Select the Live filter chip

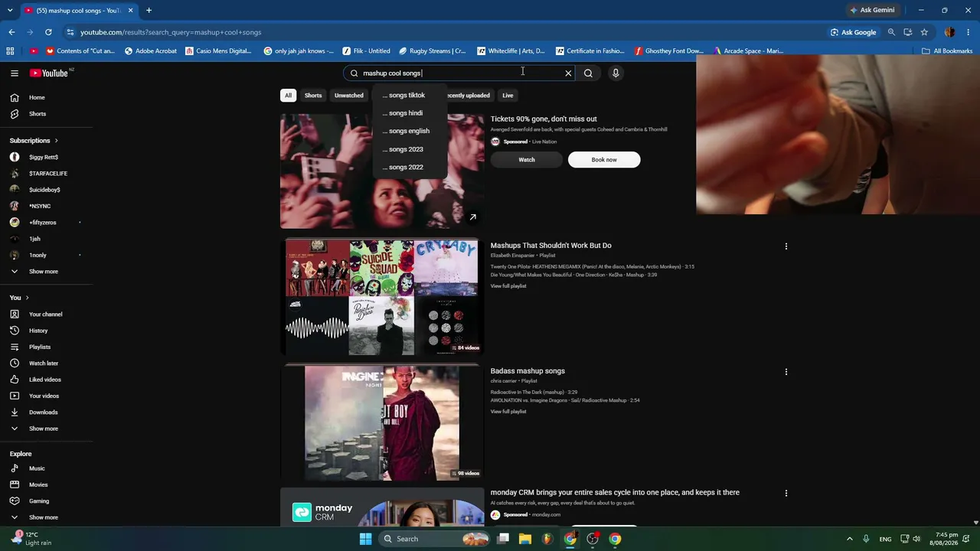point(508,96)
